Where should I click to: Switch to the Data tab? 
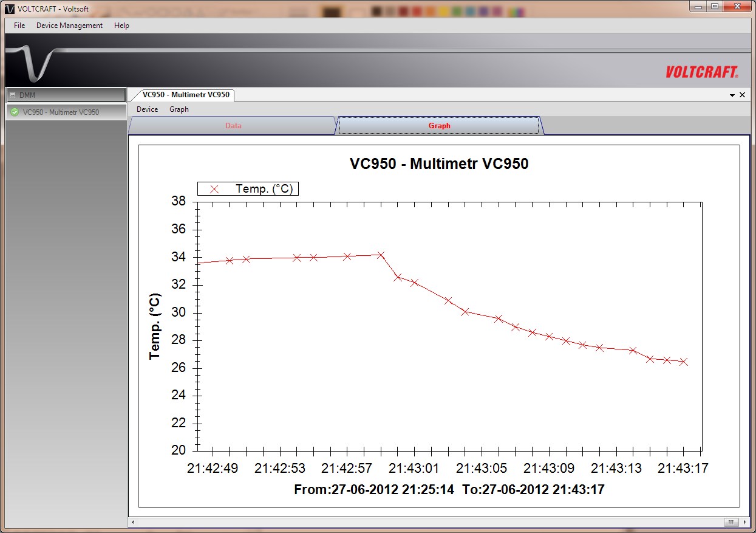click(233, 126)
